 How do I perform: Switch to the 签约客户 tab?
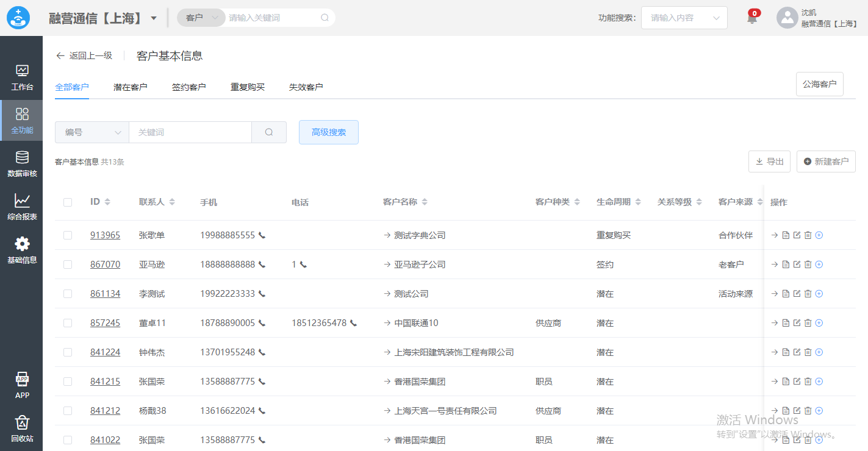(188, 87)
